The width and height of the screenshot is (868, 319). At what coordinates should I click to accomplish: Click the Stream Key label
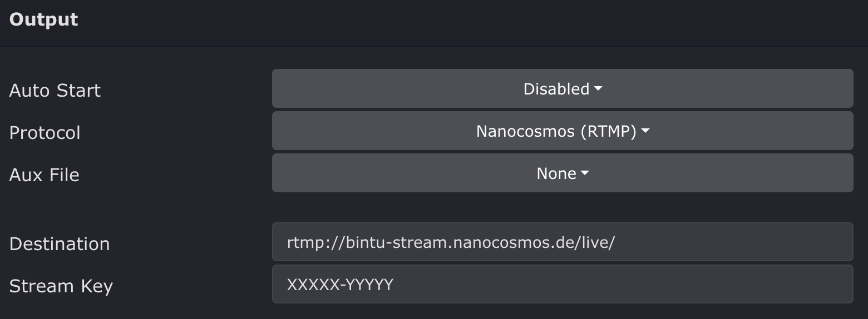(x=61, y=286)
